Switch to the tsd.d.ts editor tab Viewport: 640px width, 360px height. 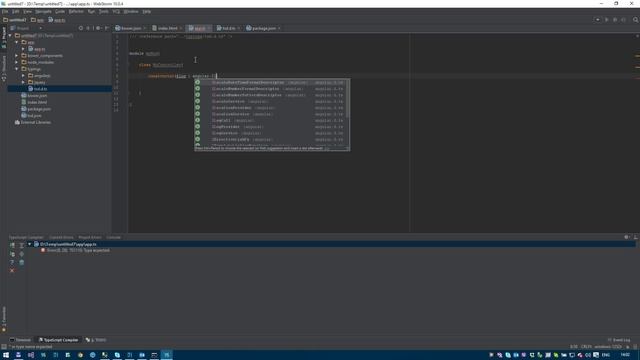[x=229, y=28]
